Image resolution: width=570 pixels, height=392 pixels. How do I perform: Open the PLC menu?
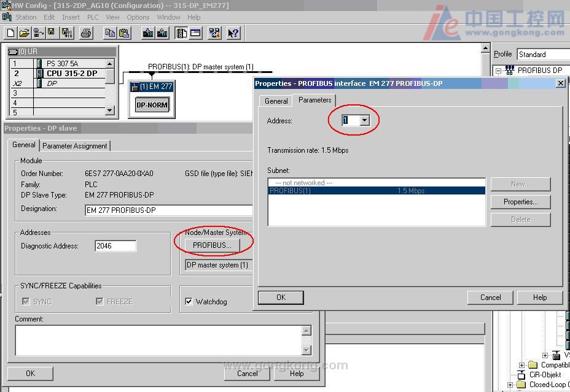93,17
